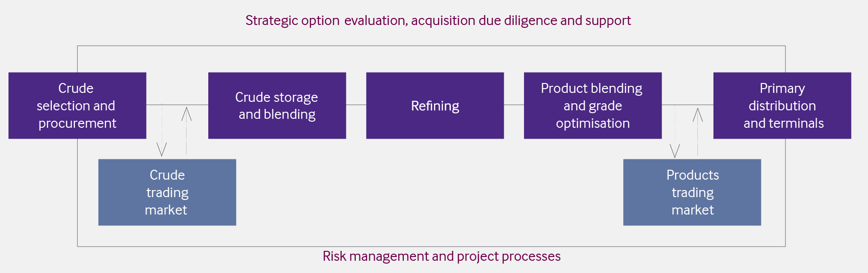
Task: Click connector between Crude storage and Refining
Action: click(x=356, y=105)
